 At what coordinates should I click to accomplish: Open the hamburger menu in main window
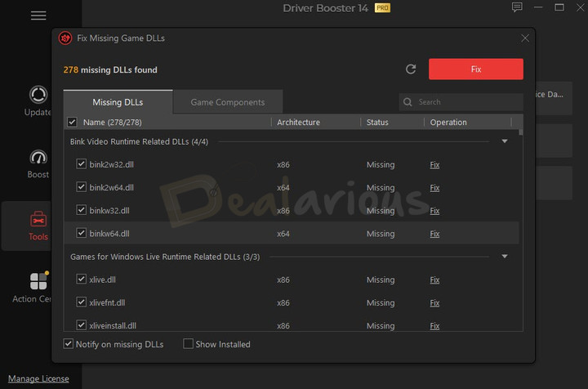(38, 16)
